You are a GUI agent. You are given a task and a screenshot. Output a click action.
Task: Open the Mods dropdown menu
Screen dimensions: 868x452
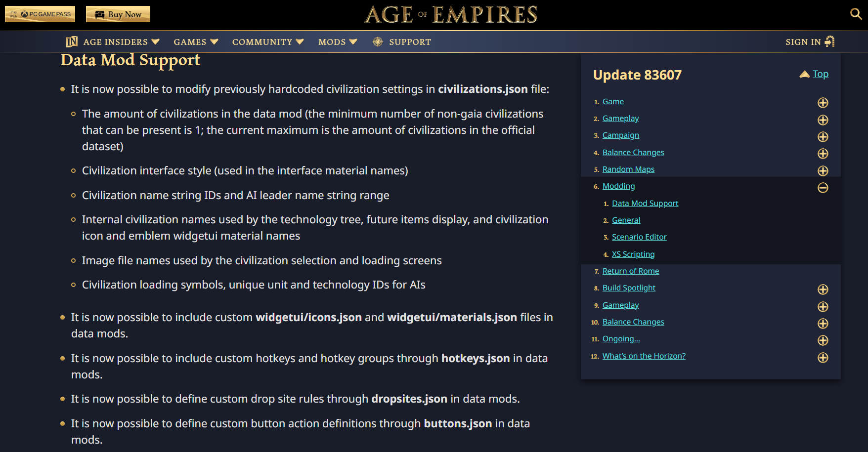(338, 42)
